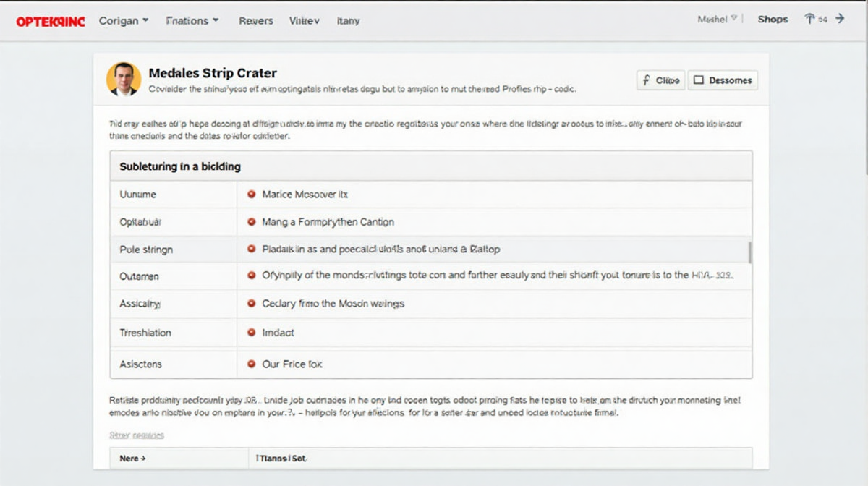Open the Meshel user dropdown

click(717, 20)
